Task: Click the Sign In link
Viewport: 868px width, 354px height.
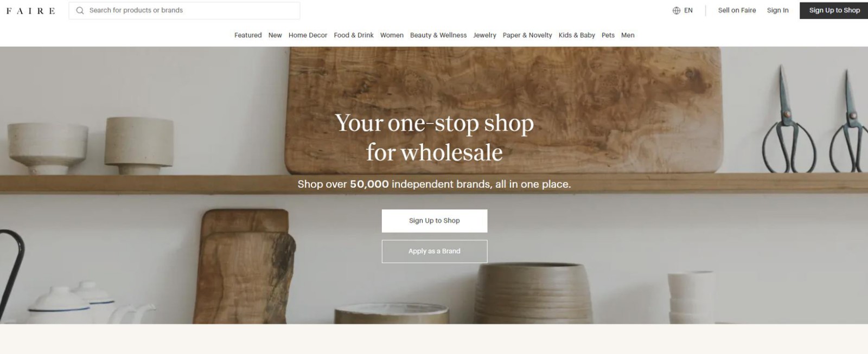Action: point(777,10)
